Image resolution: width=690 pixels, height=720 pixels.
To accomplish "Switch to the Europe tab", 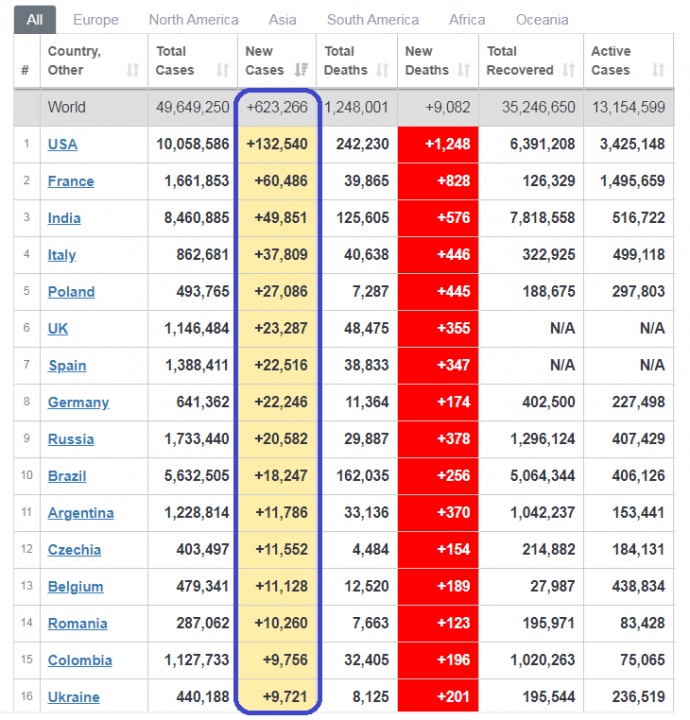I will pos(96,19).
